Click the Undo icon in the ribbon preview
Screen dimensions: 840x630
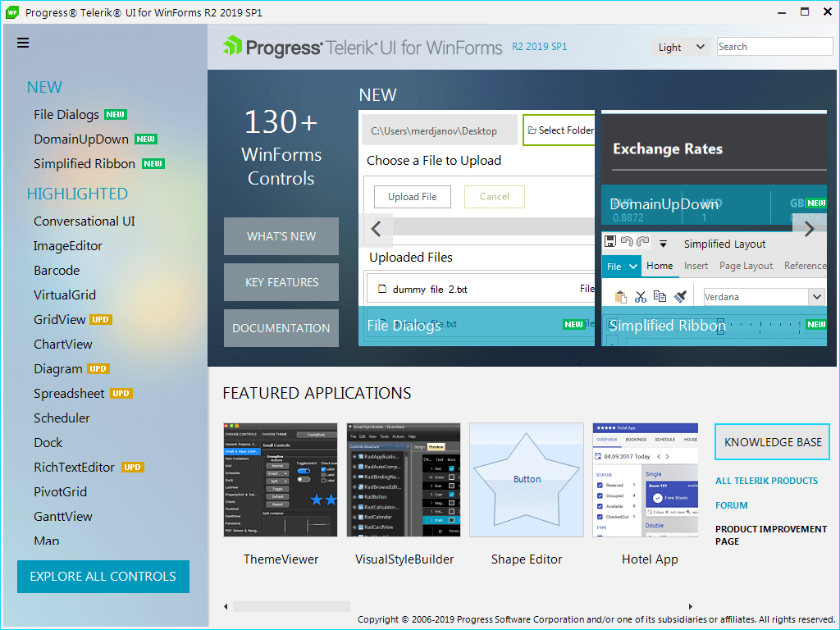point(626,241)
